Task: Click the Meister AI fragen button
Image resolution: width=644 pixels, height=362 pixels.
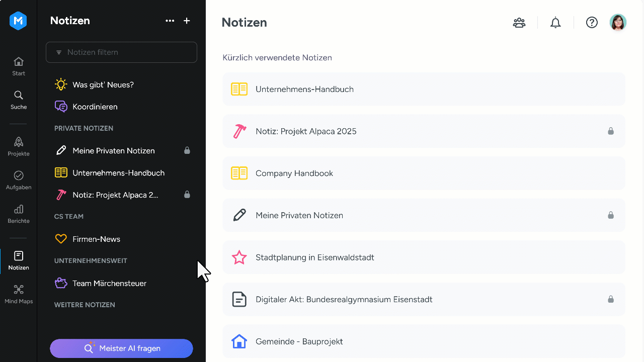Action: coord(121,348)
